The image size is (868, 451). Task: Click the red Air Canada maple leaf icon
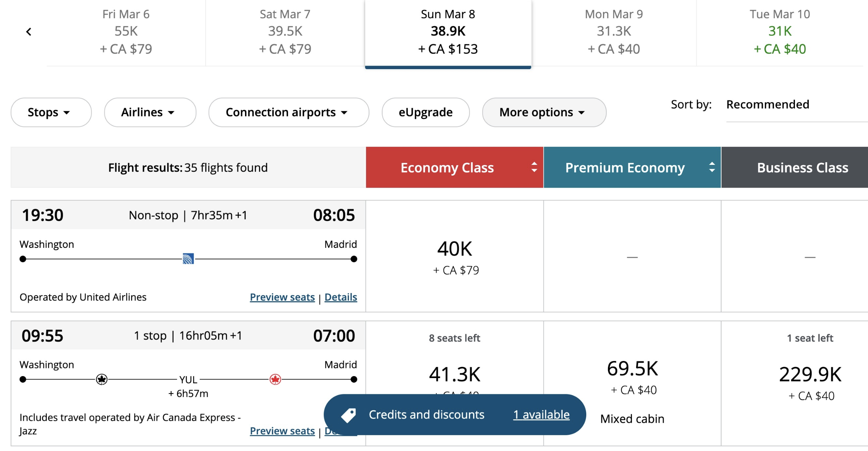(275, 380)
